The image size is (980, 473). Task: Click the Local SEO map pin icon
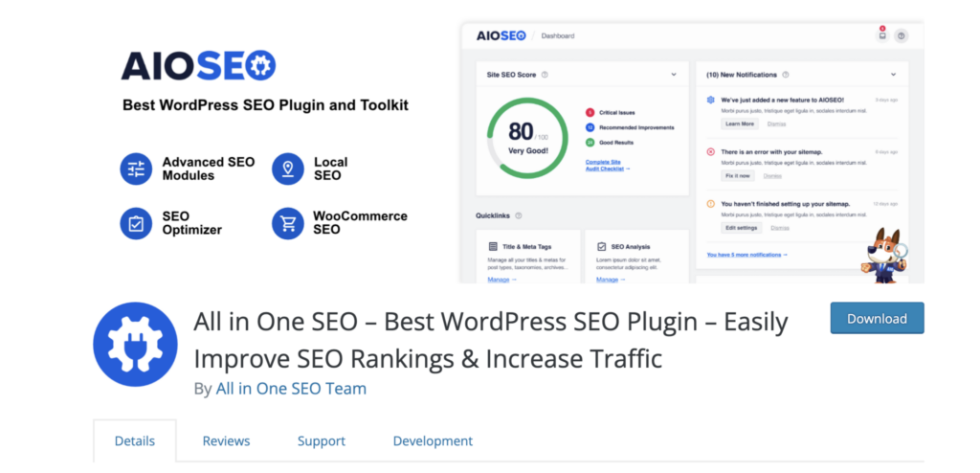point(288,169)
